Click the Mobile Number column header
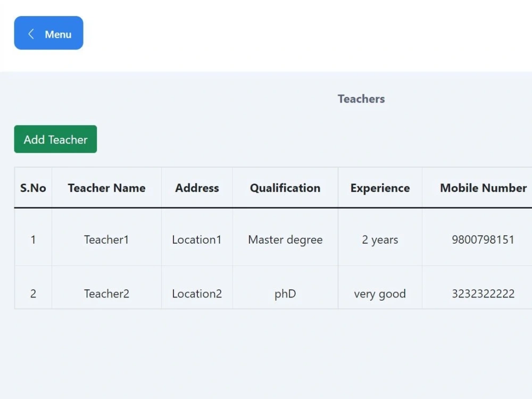 click(x=483, y=188)
